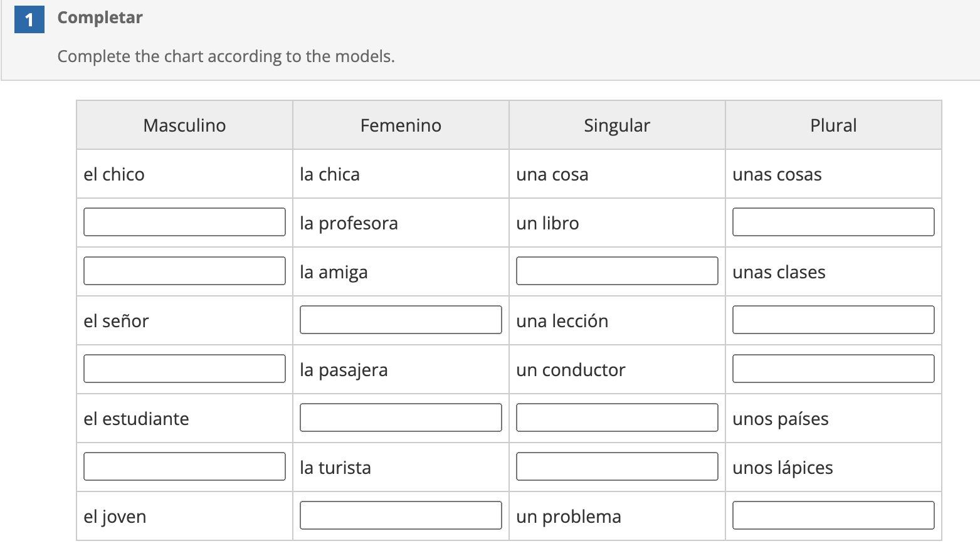Focus the singular blank for "unos países"
The image size is (980, 546).
(616, 417)
